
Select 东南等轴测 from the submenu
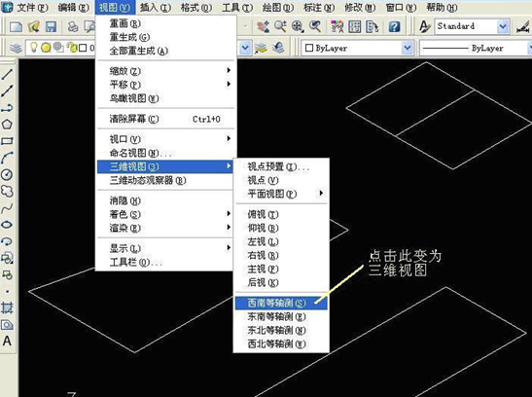pyautogui.click(x=282, y=316)
